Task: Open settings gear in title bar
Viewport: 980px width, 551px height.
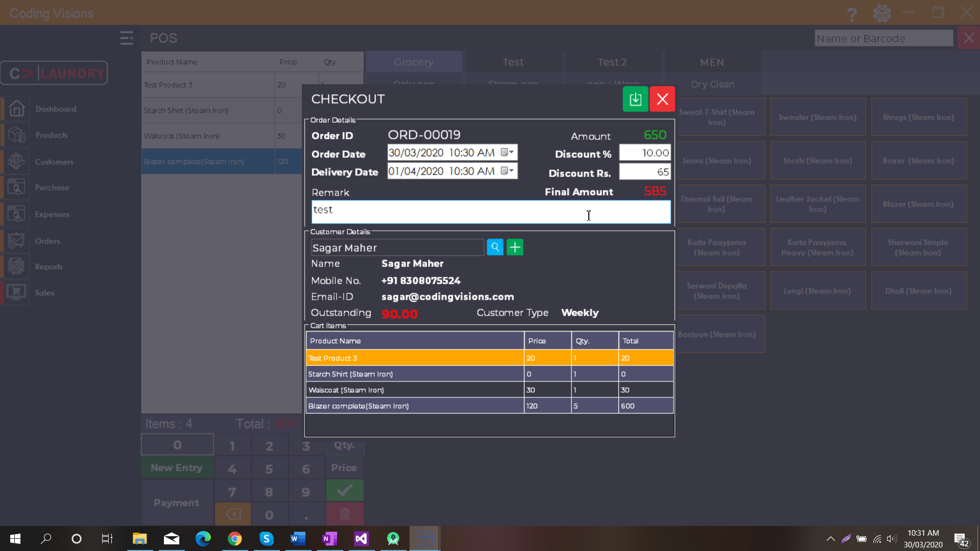Action: (882, 13)
